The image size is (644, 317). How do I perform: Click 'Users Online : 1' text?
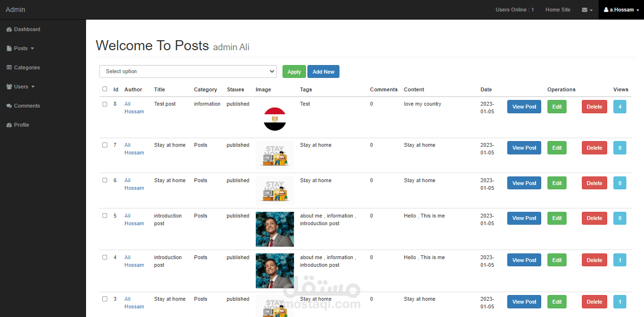coord(515,10)
